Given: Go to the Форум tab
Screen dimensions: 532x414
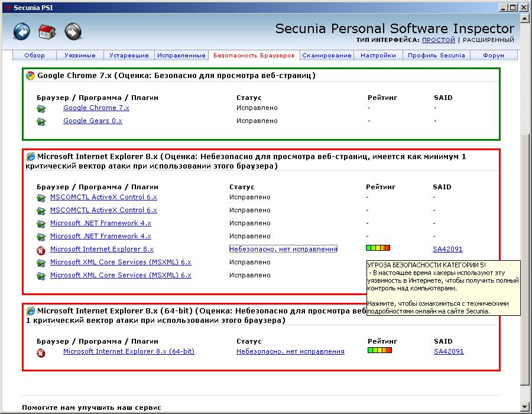Looking at the screenshot, I should click(x=494, y=56).
